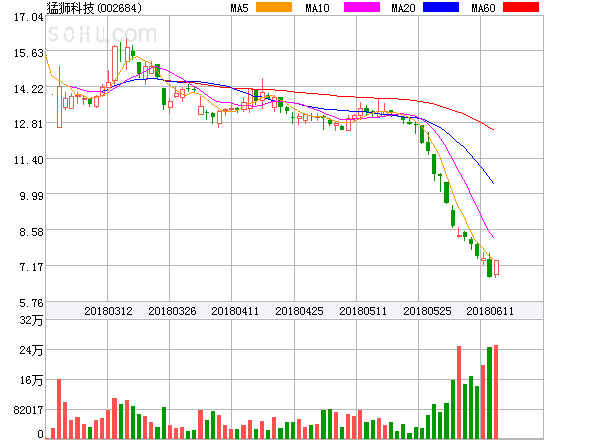This screenshot has width=600, height=440.
Task: Click the 20180511 date label
Action: click(x=363, y=311)
